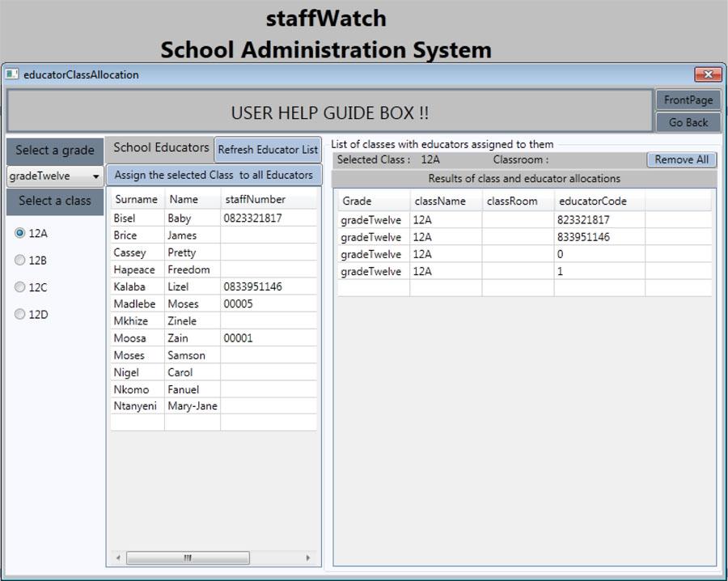Click the Go Back button
The height and width of the screenshot is (581, 728).
coord(688,122)
